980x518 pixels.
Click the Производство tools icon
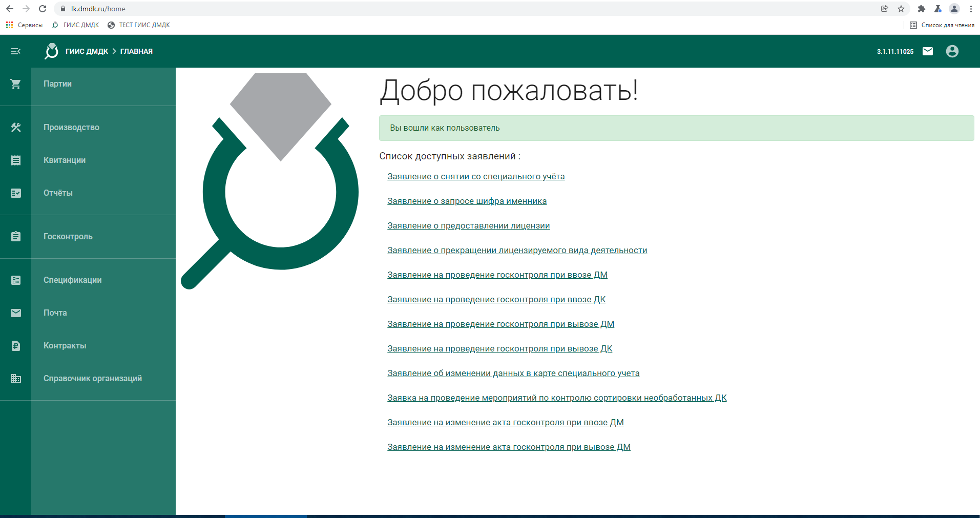16,128
